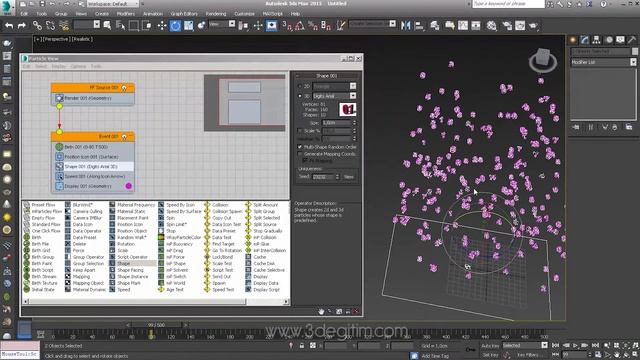Click the search keyword input field
Screen dimensions: 640x360
pyautogui.click(x=508, y=4)
